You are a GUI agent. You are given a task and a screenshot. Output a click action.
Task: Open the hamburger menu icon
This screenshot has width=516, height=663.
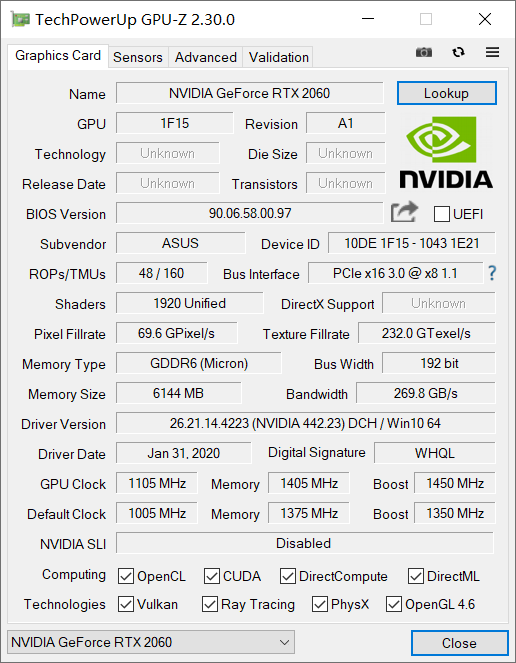point(492,52)
